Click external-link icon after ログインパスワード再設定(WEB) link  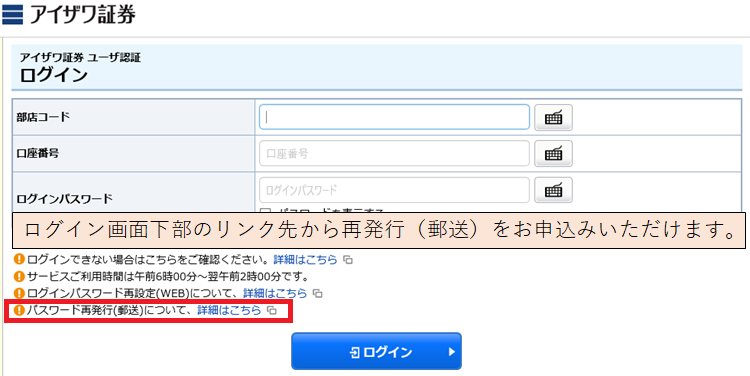(x=318, y=293)
